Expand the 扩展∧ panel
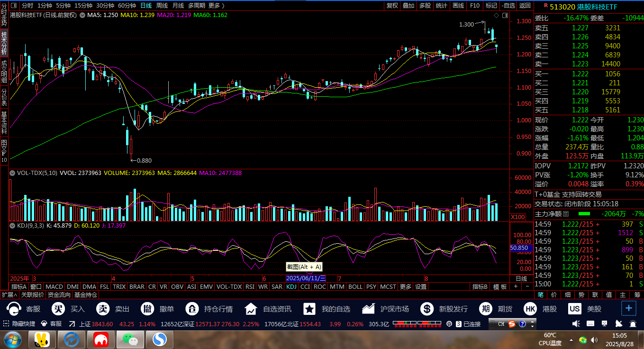Image resolution: width=644 pixels, height=349 pixels. click(x=9, y=294)
